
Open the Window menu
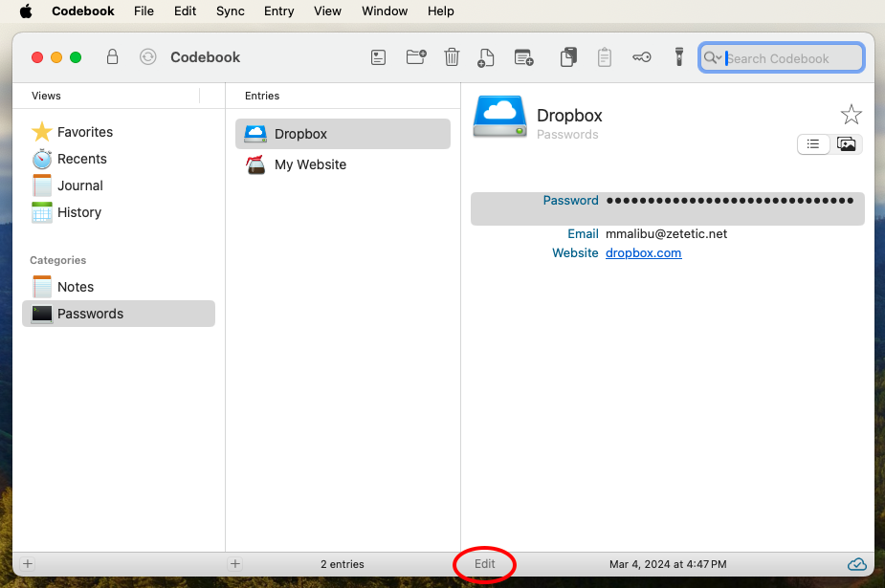[385, 11]
